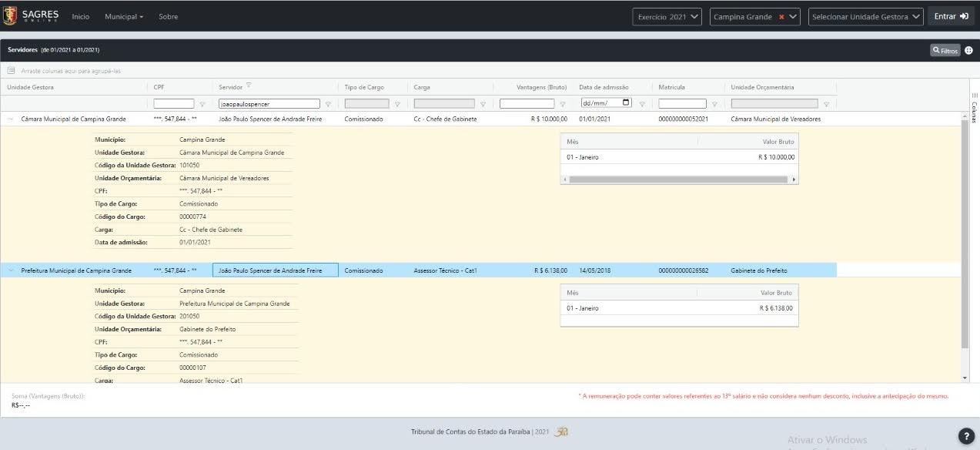This screenshot has height=450, width=980.
Task: Click the Filtros button
Action: [945, 51]
